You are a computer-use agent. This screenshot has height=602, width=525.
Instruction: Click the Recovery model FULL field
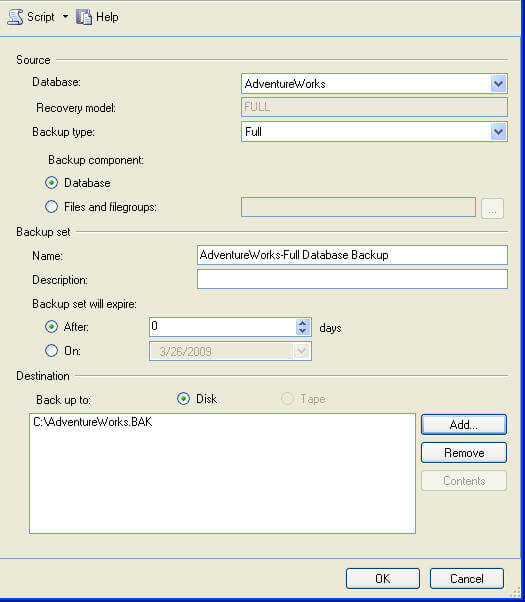coord(374,107)
